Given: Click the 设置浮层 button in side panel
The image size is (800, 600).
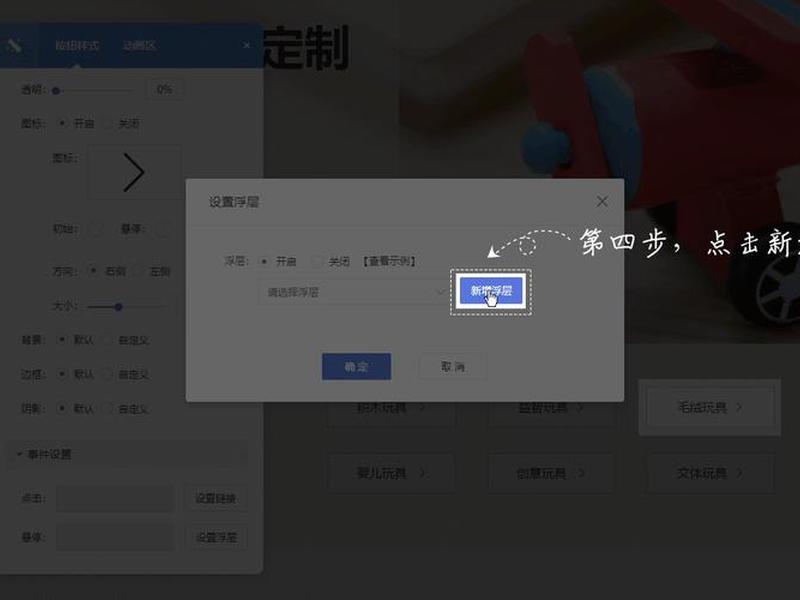Looking at the screenshot, I should 216,537.
